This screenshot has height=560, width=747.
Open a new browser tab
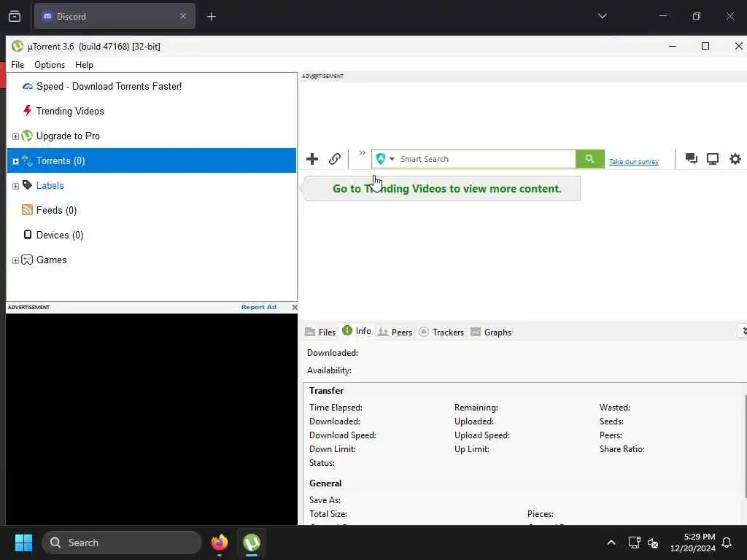click(212, 17)
